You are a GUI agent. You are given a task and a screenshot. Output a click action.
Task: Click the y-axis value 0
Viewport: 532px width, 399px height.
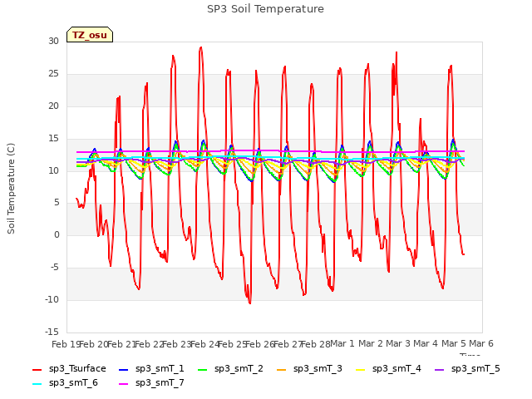point(57,235)
